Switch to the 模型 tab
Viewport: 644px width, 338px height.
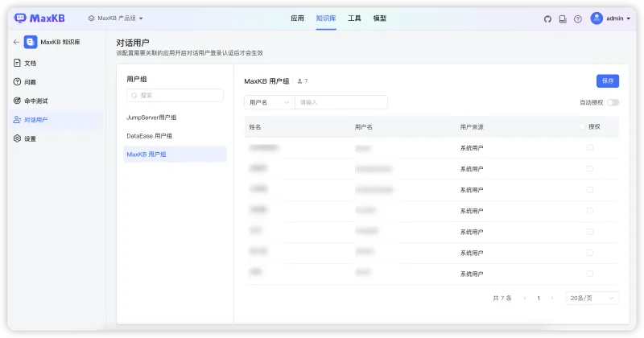[380, 18]
